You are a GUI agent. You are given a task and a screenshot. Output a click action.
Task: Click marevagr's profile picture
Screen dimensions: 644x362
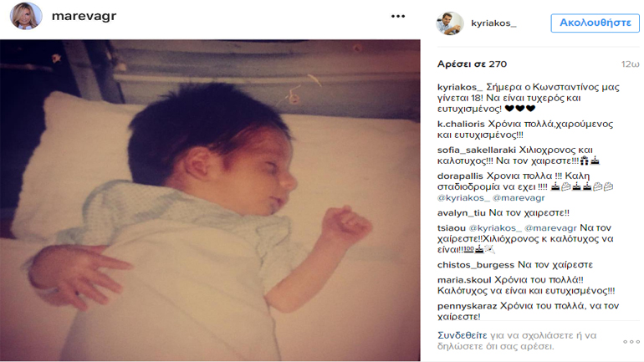pos(26,16)
